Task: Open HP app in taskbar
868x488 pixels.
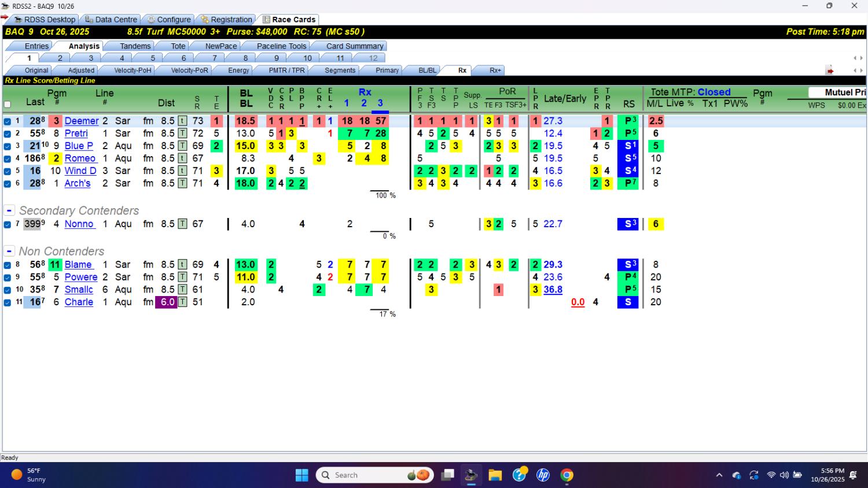Action: click(543, 475)
